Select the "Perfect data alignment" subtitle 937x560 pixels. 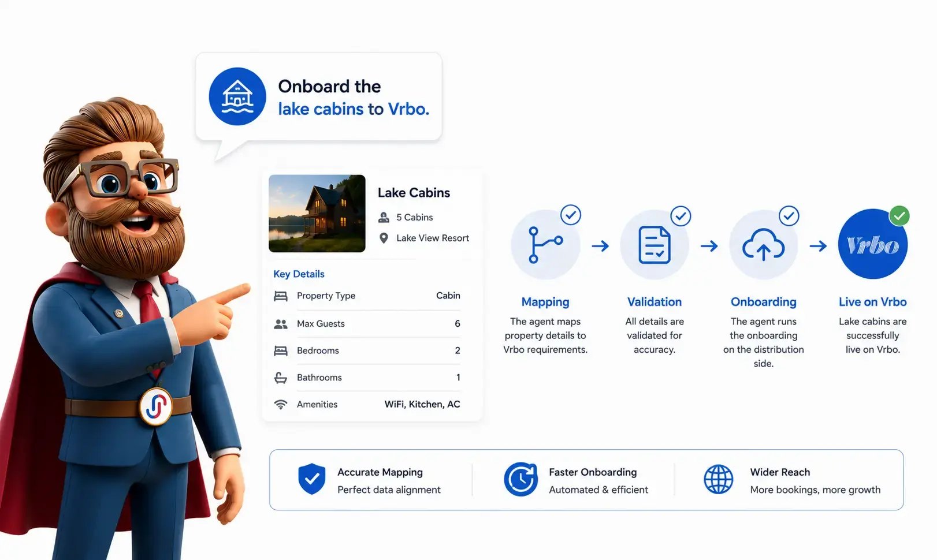pyautogui.click(x=389, y=490)
